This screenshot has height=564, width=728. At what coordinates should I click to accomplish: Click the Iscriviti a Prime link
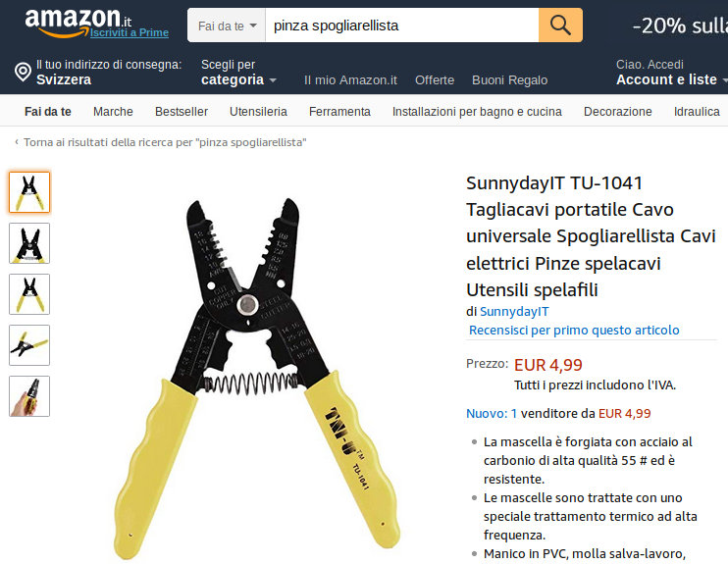[130, 32]
